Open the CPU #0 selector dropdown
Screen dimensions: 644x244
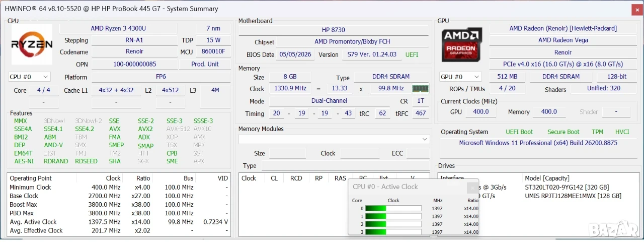[x=29, y=77]
